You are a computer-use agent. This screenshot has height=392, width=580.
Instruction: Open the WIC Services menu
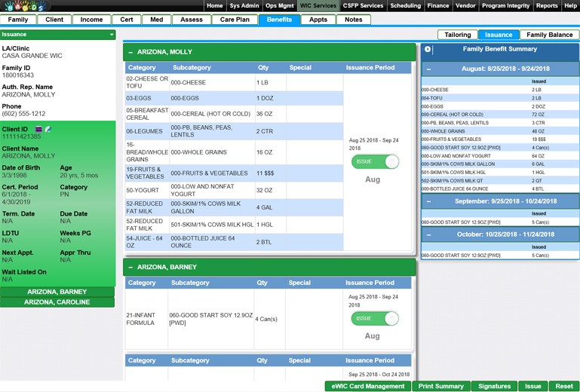click(x=318, y=6)
